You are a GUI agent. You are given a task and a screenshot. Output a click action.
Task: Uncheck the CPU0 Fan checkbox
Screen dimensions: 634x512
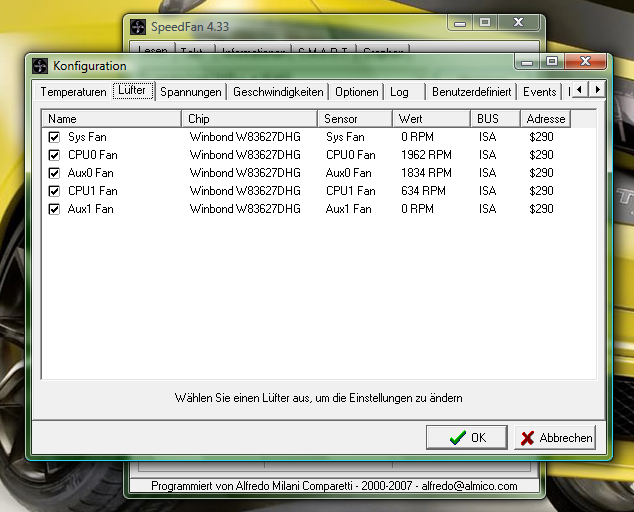point(54,155)
